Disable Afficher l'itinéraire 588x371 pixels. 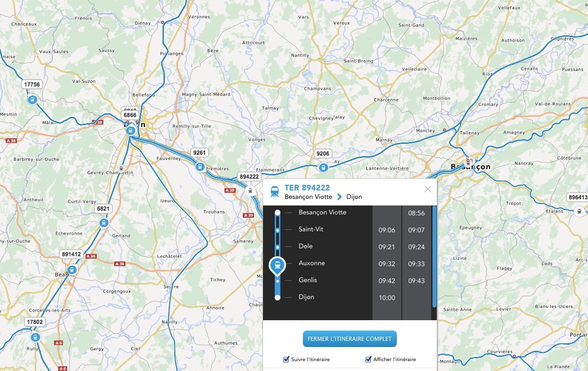pos(368,359)
